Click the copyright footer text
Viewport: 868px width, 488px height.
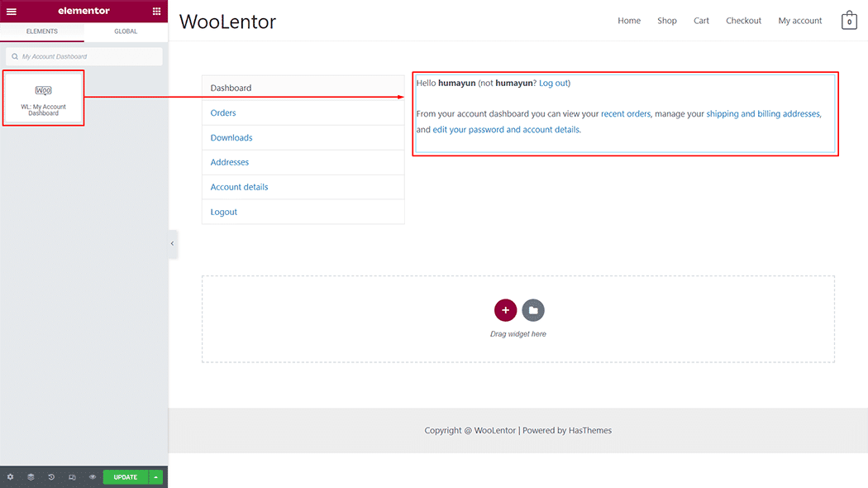pyautogui.click(x=518, y=430)
